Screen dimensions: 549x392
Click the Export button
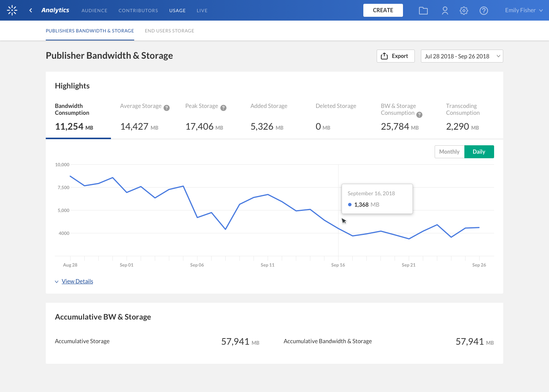395,56
